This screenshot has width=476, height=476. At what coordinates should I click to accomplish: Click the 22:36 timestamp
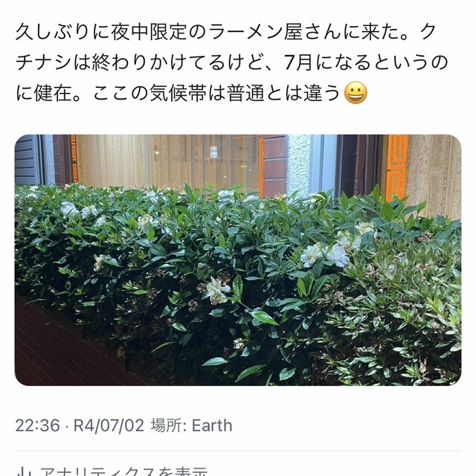[37, 425]
